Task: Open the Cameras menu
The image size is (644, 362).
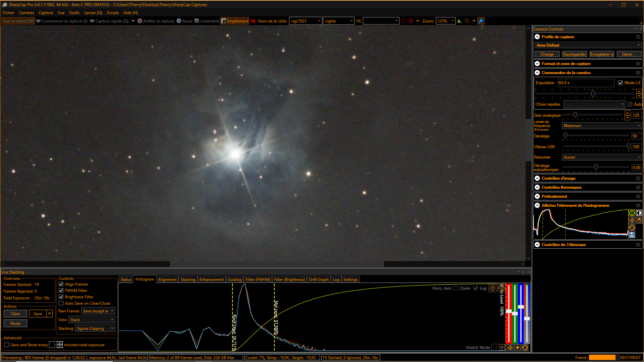Action: (26, 13)
